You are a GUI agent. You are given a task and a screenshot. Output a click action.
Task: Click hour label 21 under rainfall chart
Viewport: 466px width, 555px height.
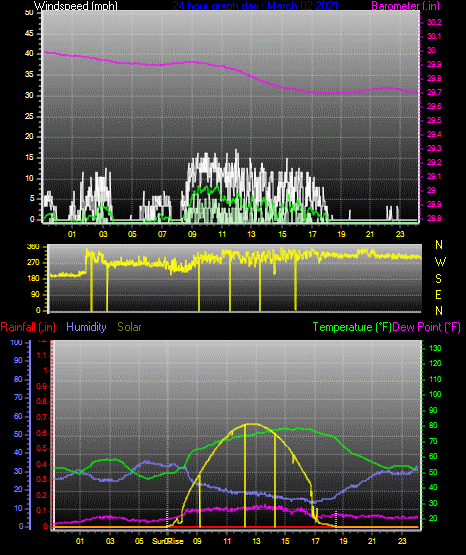(372, 541)
